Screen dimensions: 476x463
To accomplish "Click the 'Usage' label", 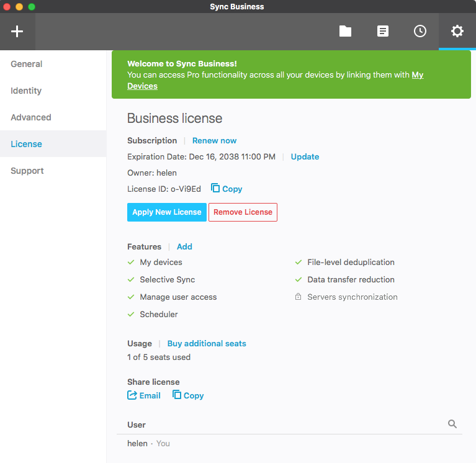I will pyautogui.click(x=140, y=343).
